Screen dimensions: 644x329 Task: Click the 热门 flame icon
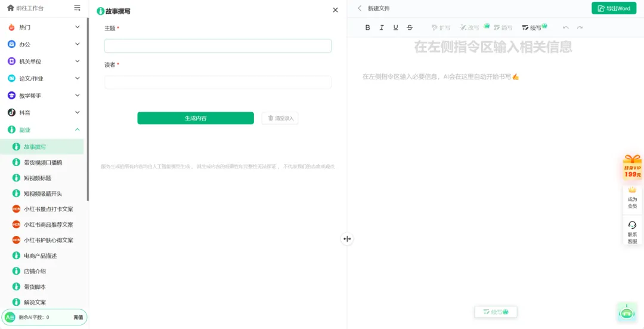11,27
